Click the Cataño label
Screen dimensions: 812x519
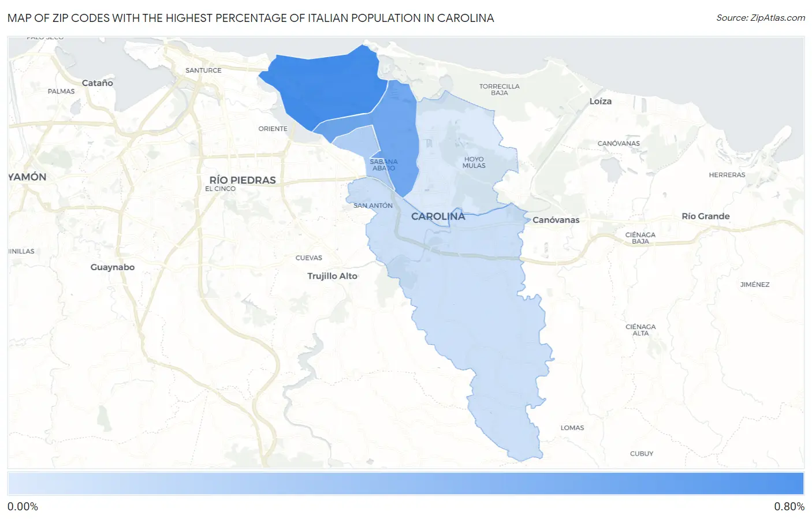[98, 83]
